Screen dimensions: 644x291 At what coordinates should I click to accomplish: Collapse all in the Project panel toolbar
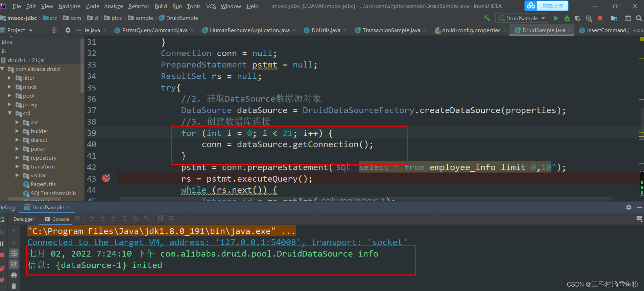54,30
